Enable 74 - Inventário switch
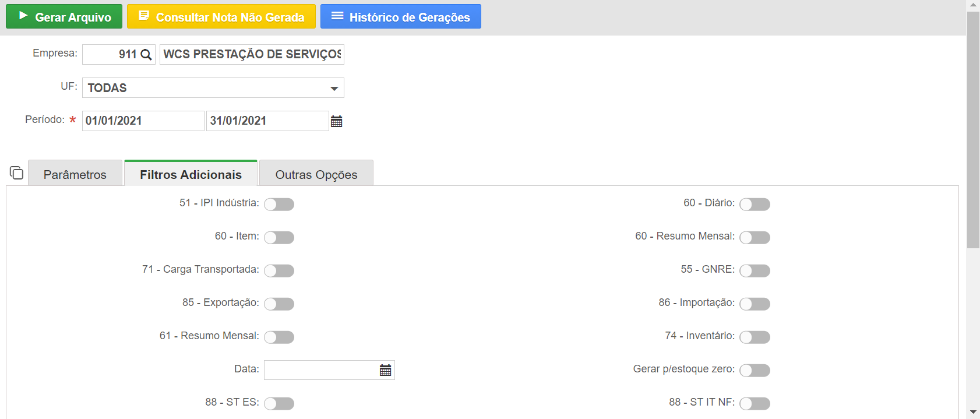 tap(755, 337)
